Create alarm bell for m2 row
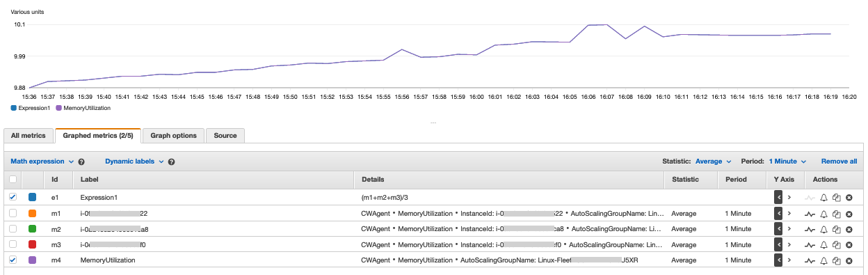The image size is (868, 275). pyautogui.click(x=824, y=229)
